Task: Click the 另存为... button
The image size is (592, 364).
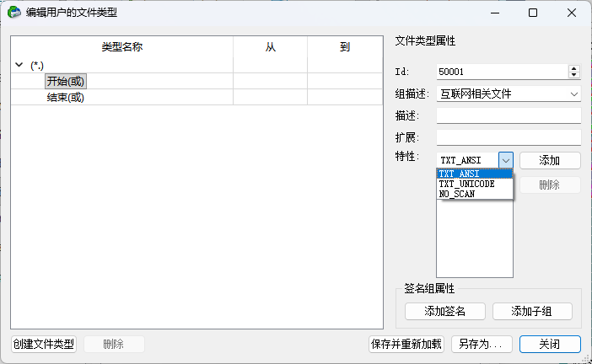Action: (x=482, y=344)
